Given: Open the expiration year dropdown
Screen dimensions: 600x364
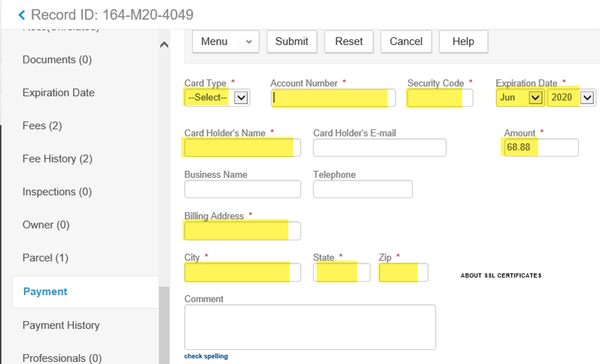Looking at the screenshot, I should point(571,98).
